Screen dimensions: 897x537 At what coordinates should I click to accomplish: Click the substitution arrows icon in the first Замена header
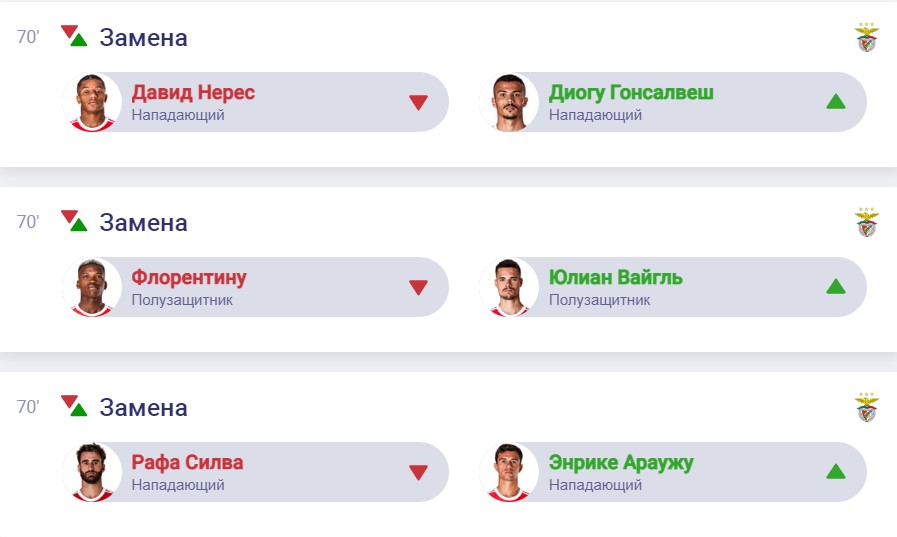tap(74, 37)
